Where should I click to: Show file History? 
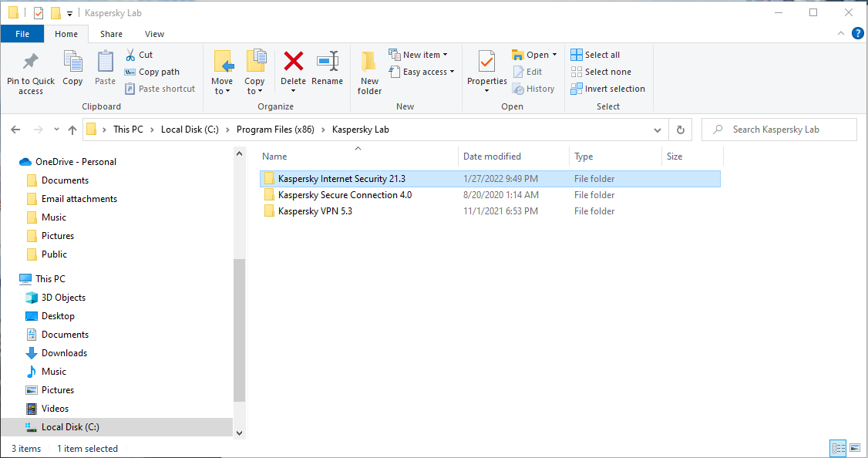533,89
